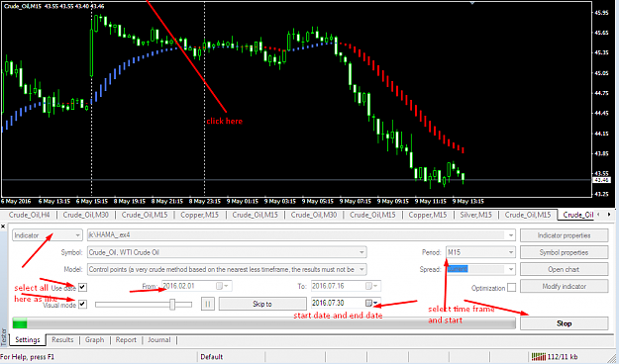Switch to the second Crude_Oil,M30 chart tab
The height and width of the screenshot is (364, 619).
[313, 215]
